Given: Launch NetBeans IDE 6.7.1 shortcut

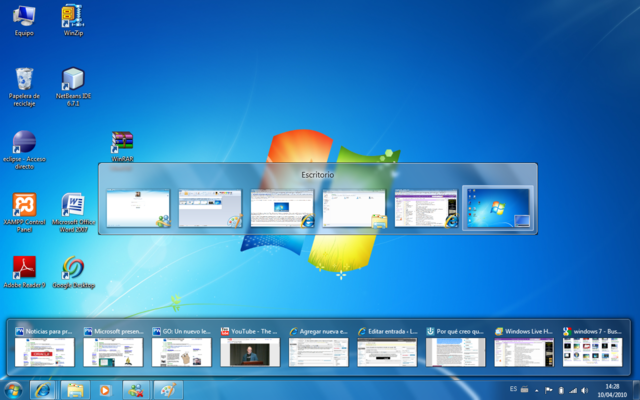Looking at the screenshot, I should (x=73, y=87).
